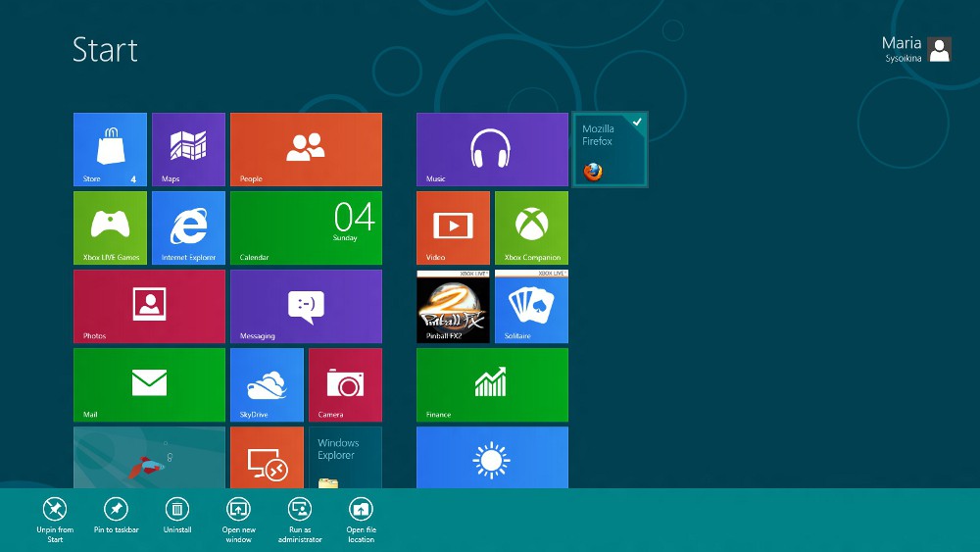Screen dimensions: 980x552
Task: Launch the Camera tile
Action: click(345, 384)
